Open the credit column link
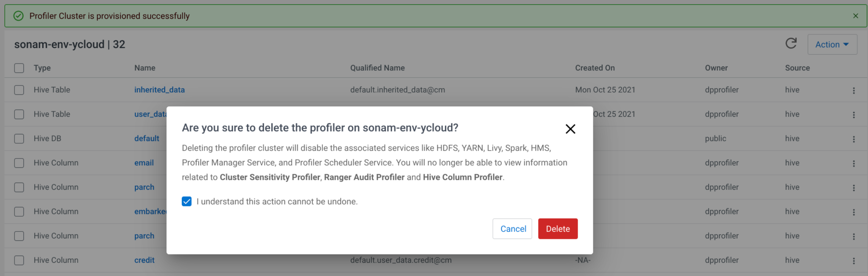The image size is (868, 276). pos(144,260)
